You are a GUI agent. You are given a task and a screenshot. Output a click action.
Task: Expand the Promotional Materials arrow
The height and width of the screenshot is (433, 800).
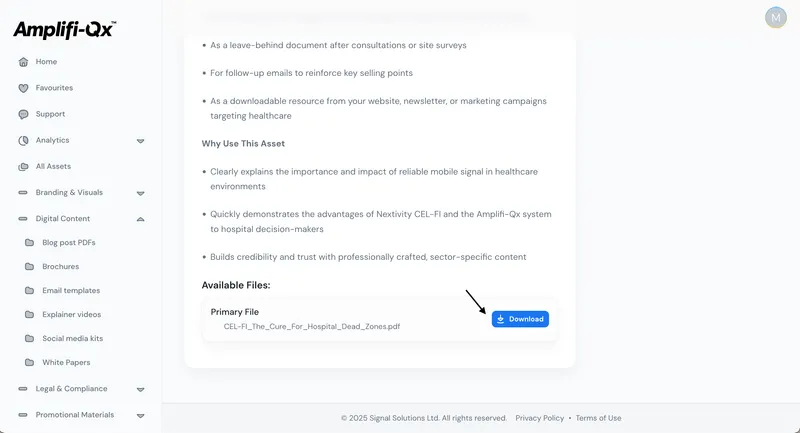[x=141, y=415]
